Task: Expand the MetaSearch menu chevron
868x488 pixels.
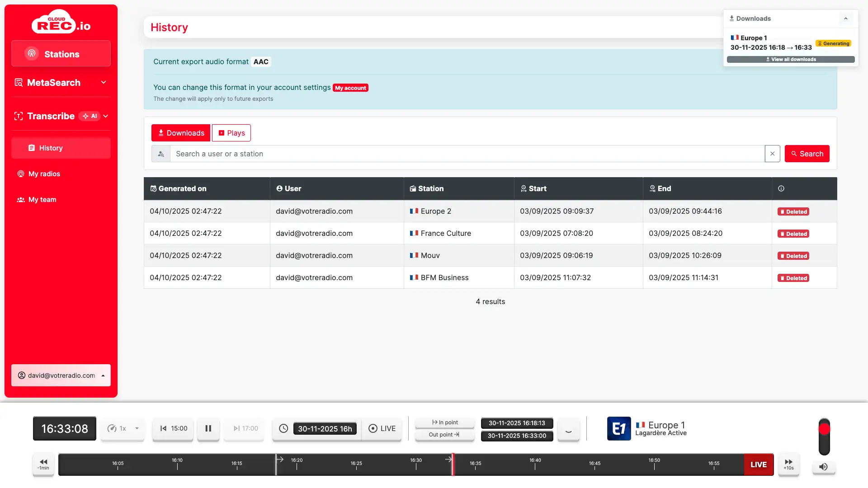Action: 104,83
